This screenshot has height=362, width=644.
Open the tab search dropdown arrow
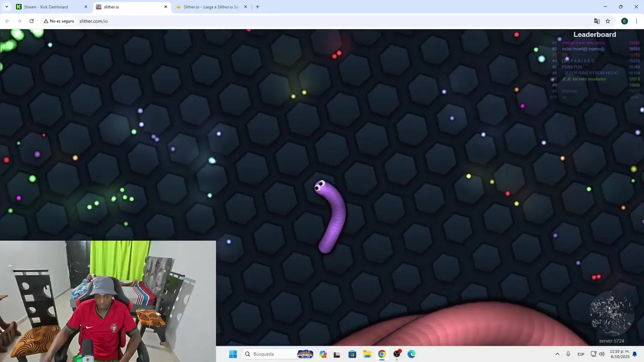point(7,7)
